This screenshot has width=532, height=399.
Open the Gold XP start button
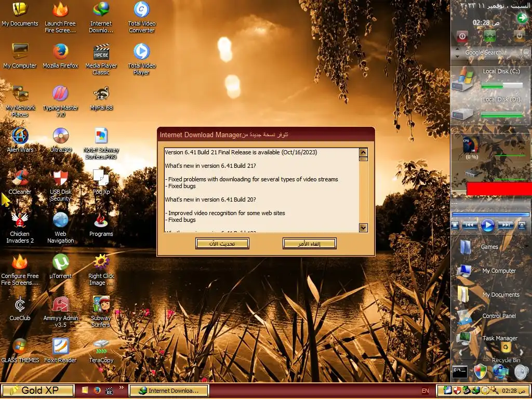point(37,391)
